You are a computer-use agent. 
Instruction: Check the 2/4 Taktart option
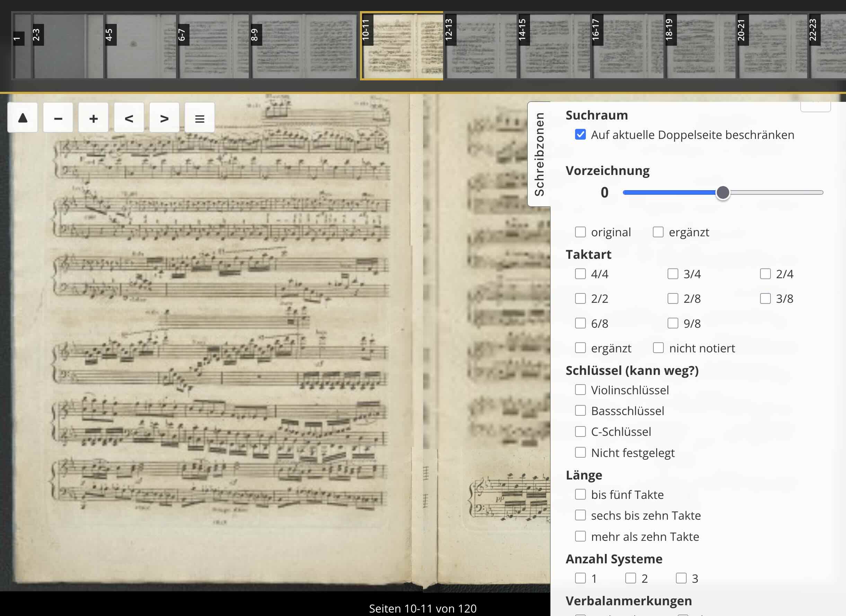coord(765,273)
